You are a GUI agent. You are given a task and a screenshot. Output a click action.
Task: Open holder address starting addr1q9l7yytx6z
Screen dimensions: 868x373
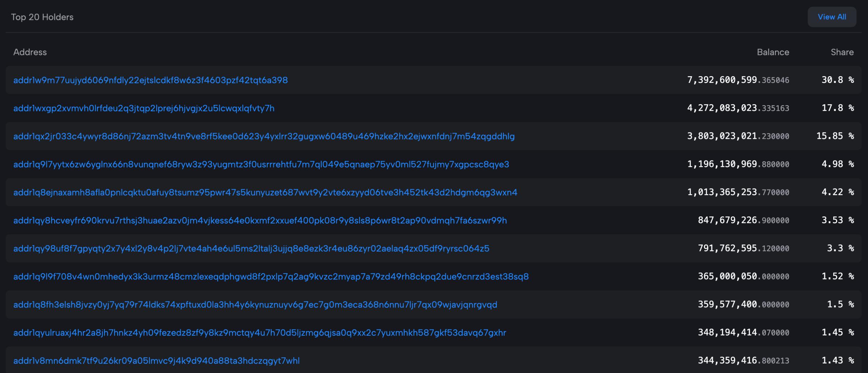click(x=261, y=164)
